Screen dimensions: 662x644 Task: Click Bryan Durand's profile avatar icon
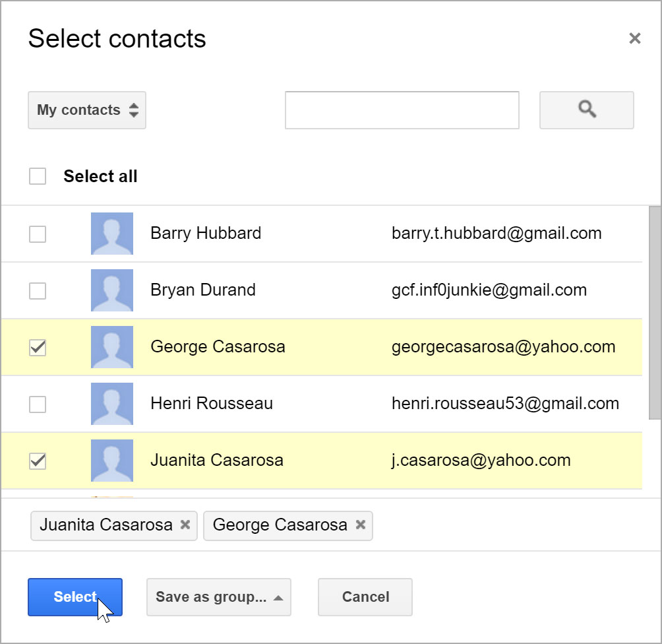tap(111, 290)
